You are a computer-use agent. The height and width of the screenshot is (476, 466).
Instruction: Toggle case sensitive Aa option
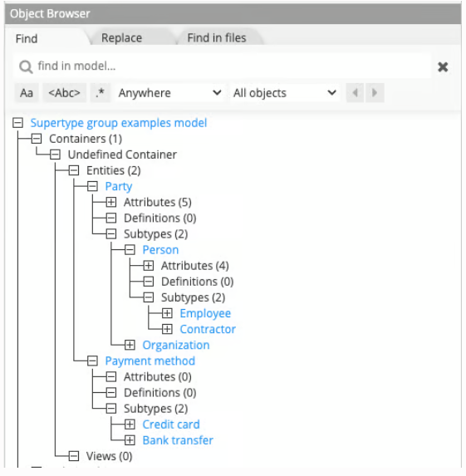click(x=27, y=93)
